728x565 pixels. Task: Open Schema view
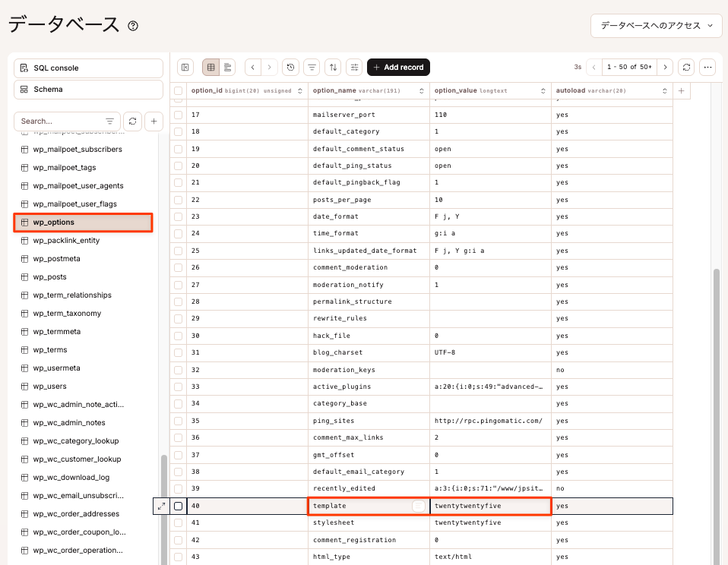tap(88, 90)
